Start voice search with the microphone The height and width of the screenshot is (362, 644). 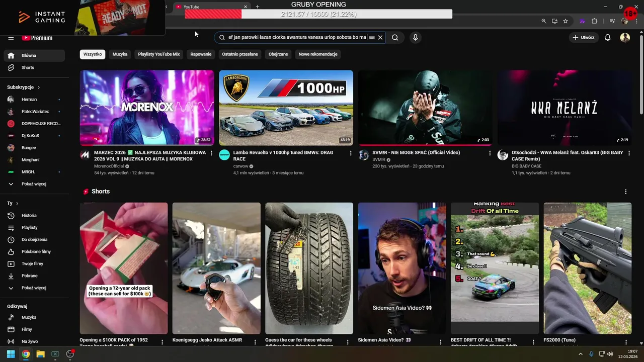click(x=415, y=37)
